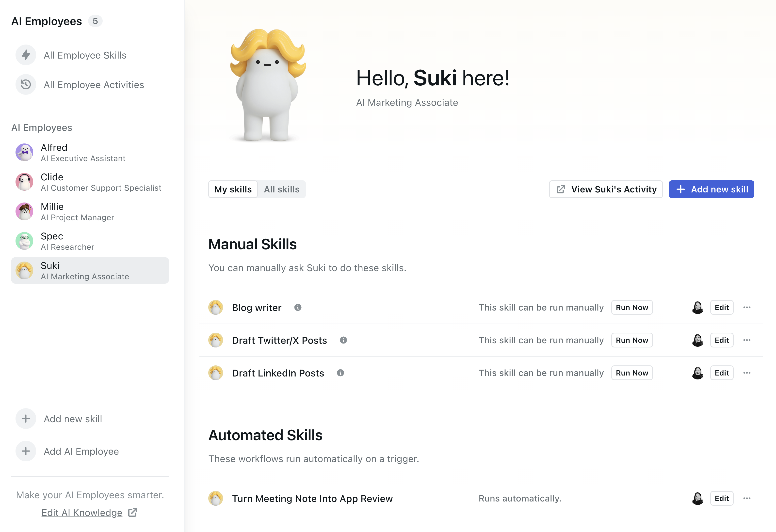The height and width of the screenshot is (532, 776).
Task: Click info icon next to Draft LinkedIn Posts
Action: tap(340, 373)
